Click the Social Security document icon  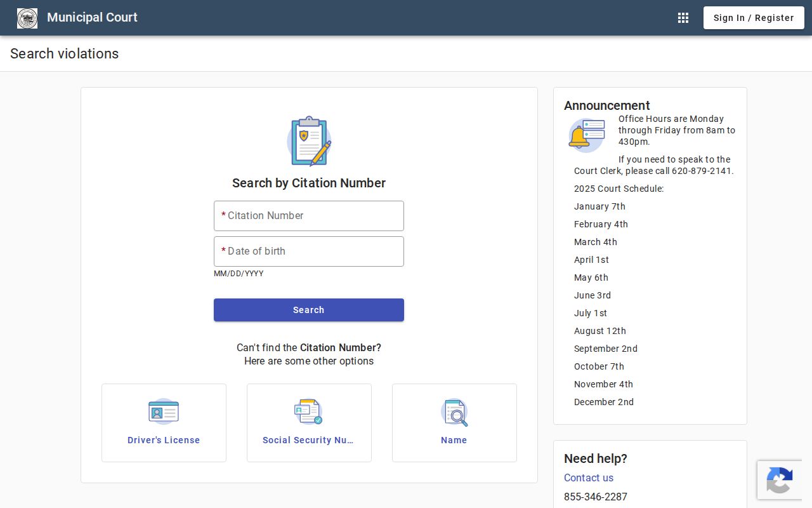pyautogui.click(x=309, y=411)
